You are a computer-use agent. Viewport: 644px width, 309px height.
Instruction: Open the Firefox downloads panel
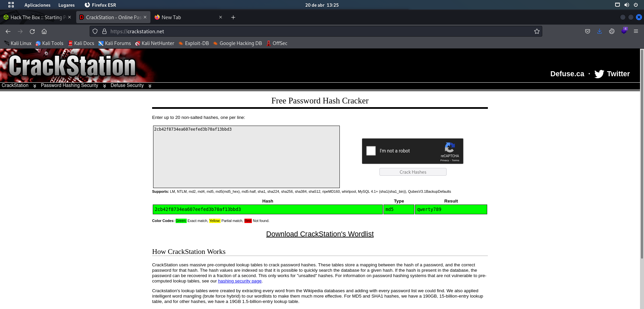(x=599, y=31)
